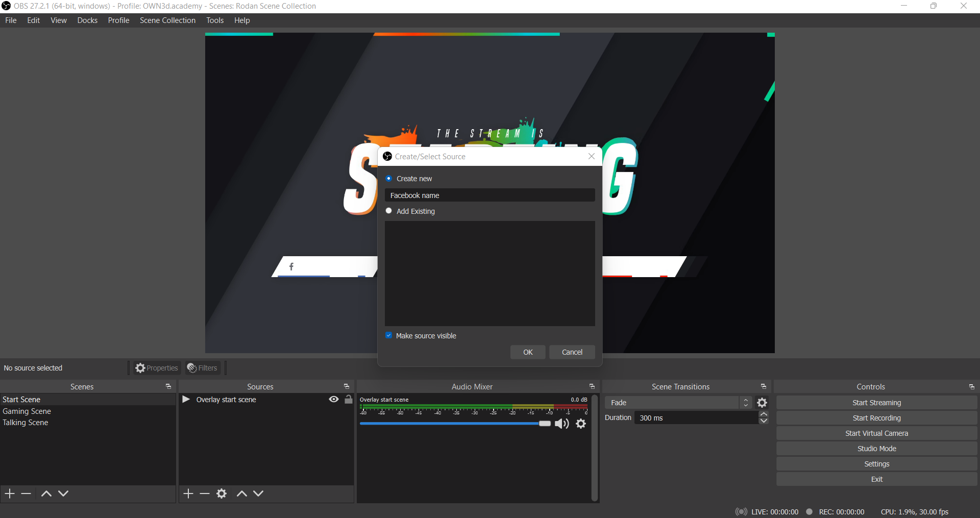Expand the Overlay start scene group arrow
The height and width of the screenshot is (518, 980).
pos(186,400)
